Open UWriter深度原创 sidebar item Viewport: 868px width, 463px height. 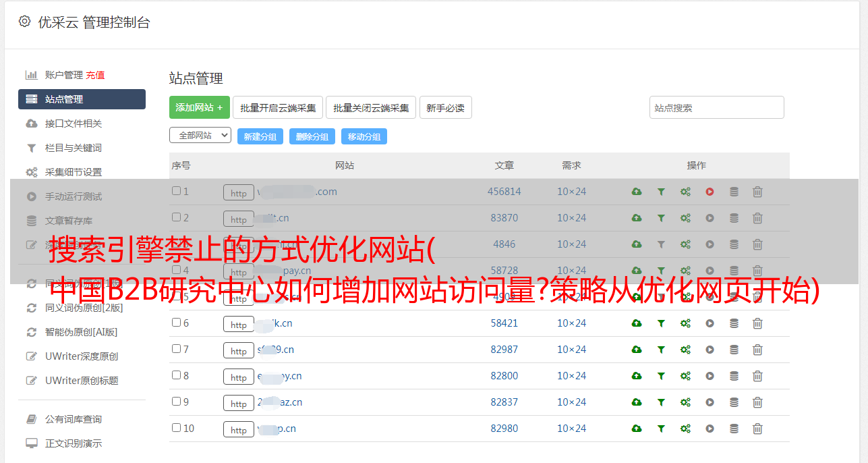(82, 356)
